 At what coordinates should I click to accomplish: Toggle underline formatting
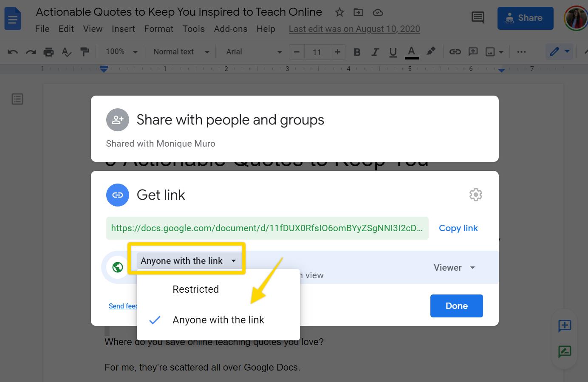[x=393, y=52]
